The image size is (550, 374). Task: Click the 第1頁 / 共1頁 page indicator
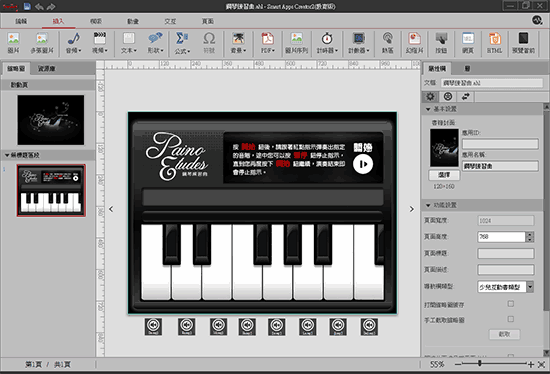pyautogui.click(x=48, y=365)
